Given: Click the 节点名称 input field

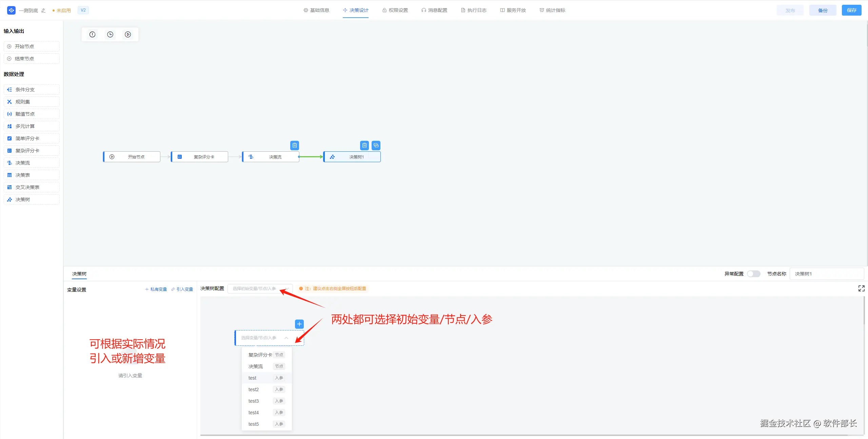Looking at the screenshot, I should [x=826, y=274].
